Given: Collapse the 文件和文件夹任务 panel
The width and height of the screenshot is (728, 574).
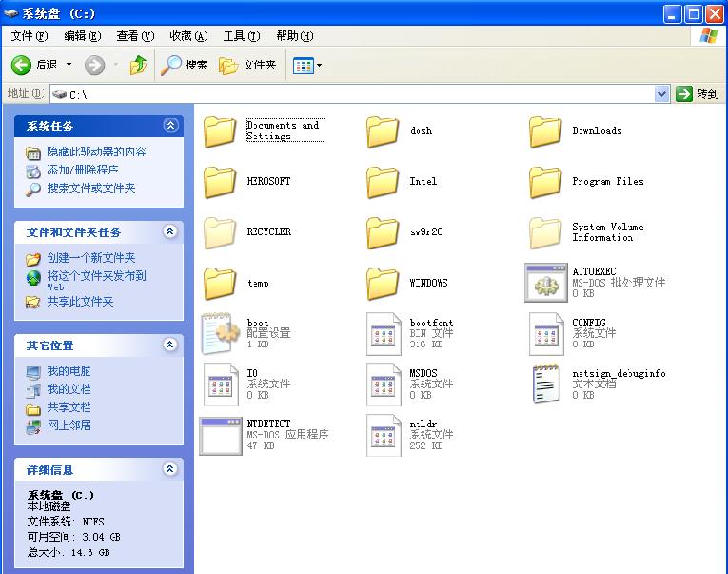Looking at the screenshot, I should pos(170,231).
